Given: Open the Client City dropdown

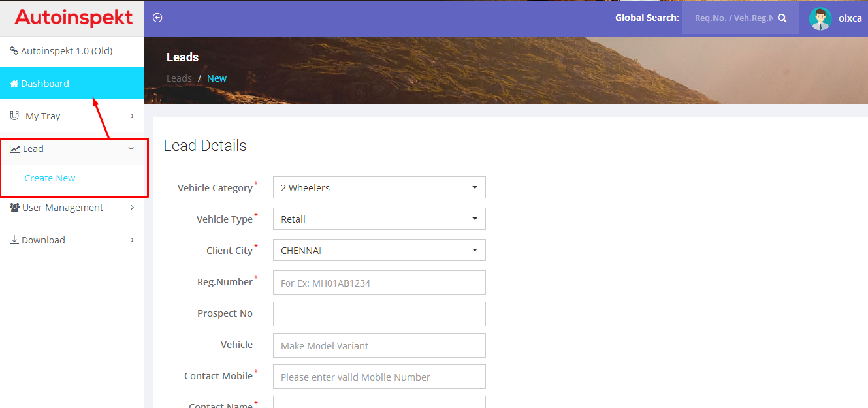Looking at the screenshot, I should [x=379, y=250].
